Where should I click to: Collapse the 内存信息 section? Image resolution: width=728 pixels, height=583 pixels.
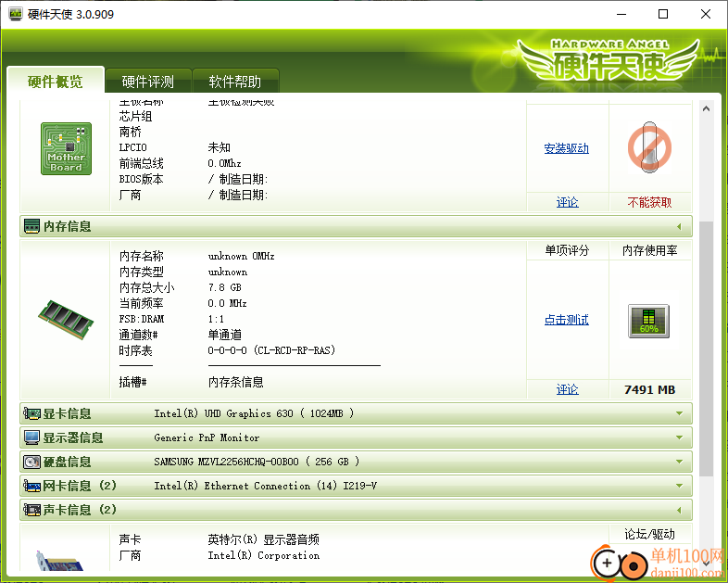pos(679,227)
